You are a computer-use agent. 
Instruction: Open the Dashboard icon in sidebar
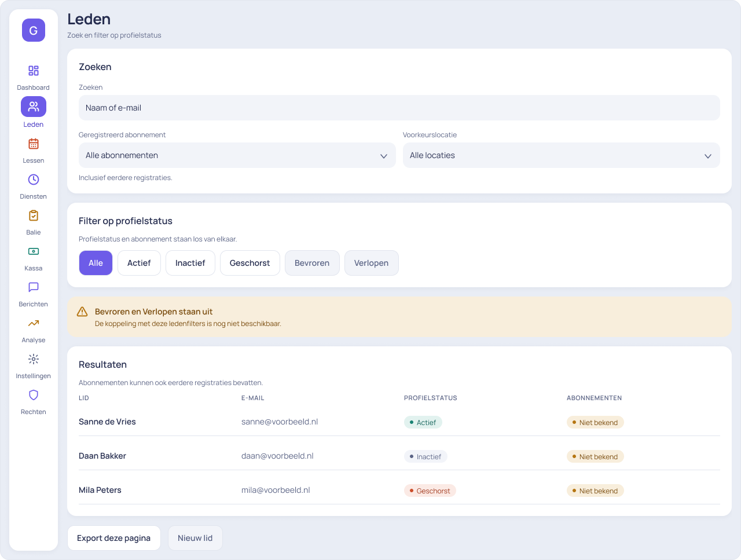pyautogui.click(x=34, y=71)
